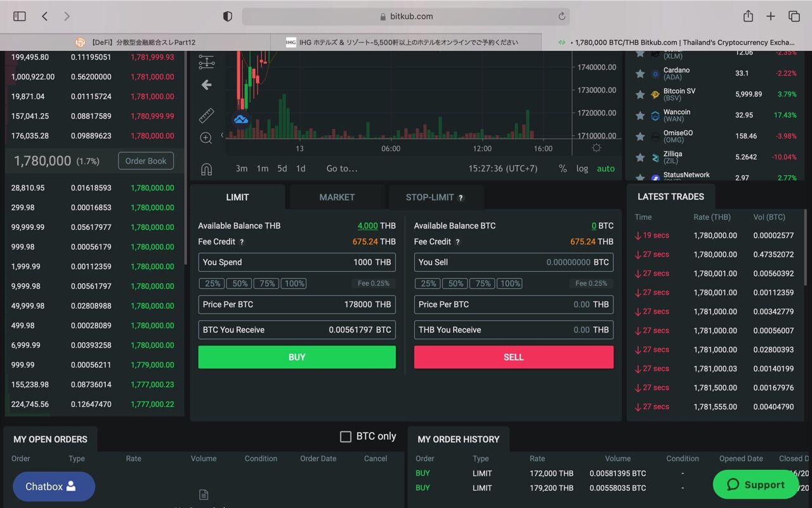Click the You Spend input field

click(x=297, y=262)
